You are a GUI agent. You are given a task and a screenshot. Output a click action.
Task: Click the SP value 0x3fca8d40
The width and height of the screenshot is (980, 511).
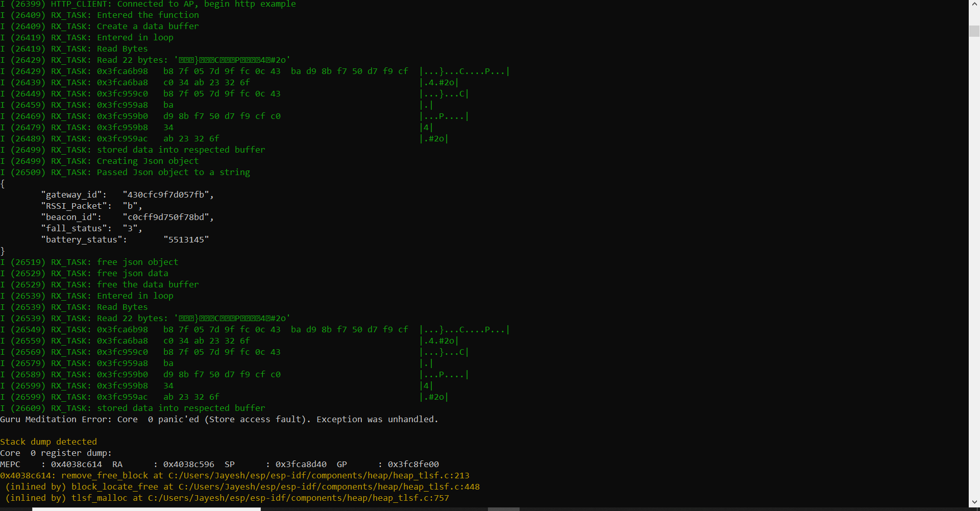coord(301,464)
